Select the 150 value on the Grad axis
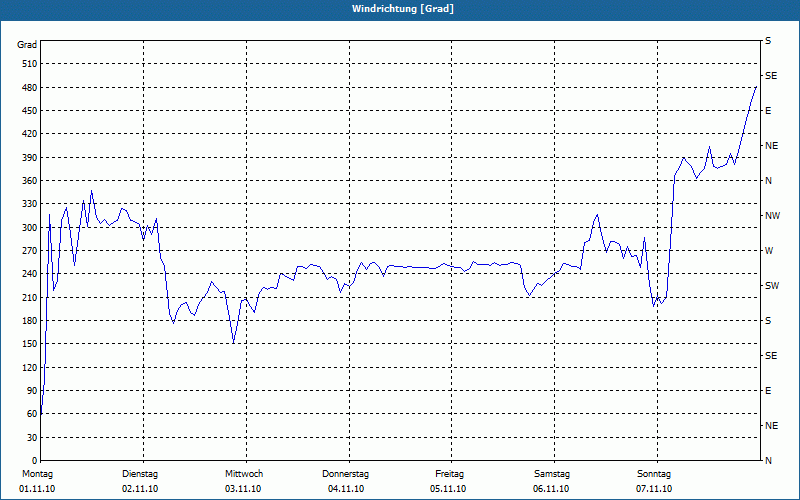The image size is (800, 500). tap(30, 344)
